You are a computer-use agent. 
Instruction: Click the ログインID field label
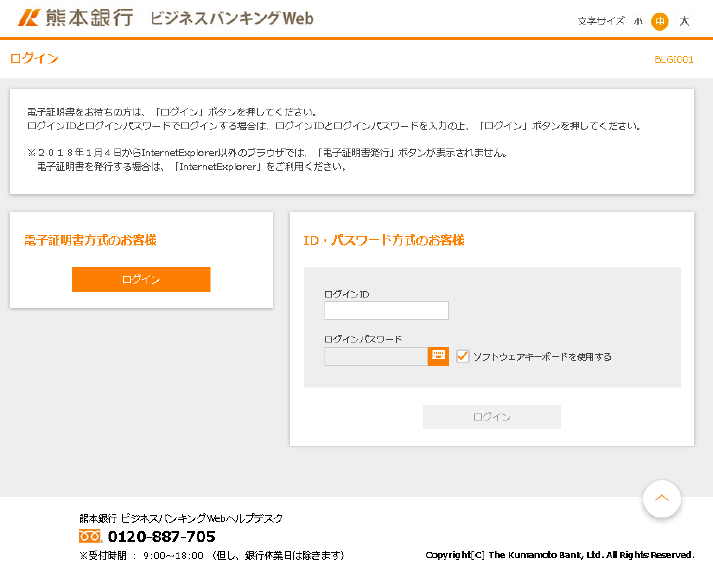(x=346, y=294)
